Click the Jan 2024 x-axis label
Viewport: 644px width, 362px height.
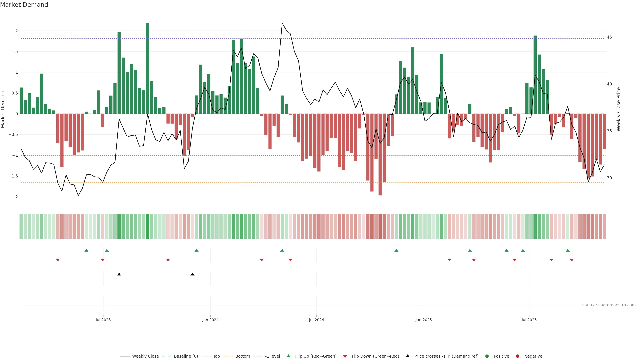[x=210, y=320]
